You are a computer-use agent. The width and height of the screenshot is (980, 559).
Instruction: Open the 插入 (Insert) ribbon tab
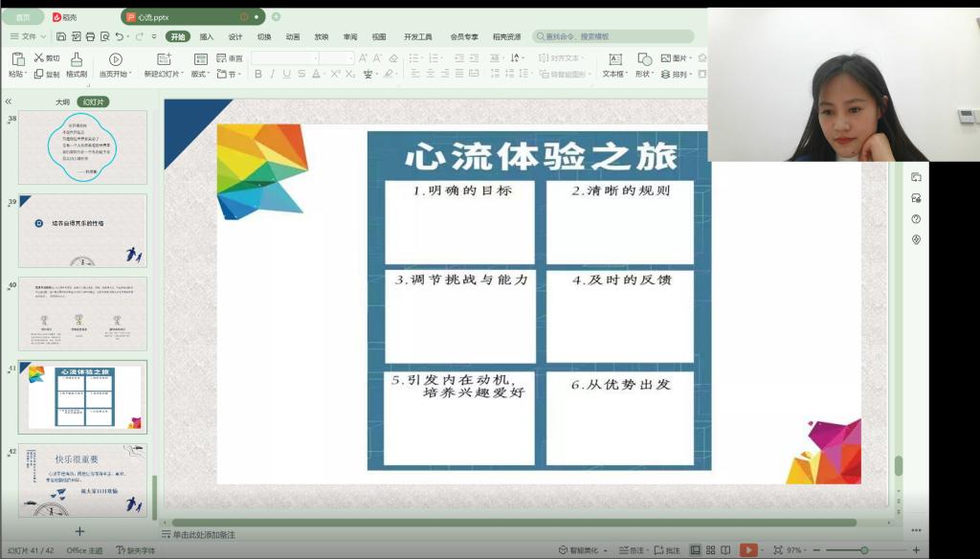207,36
